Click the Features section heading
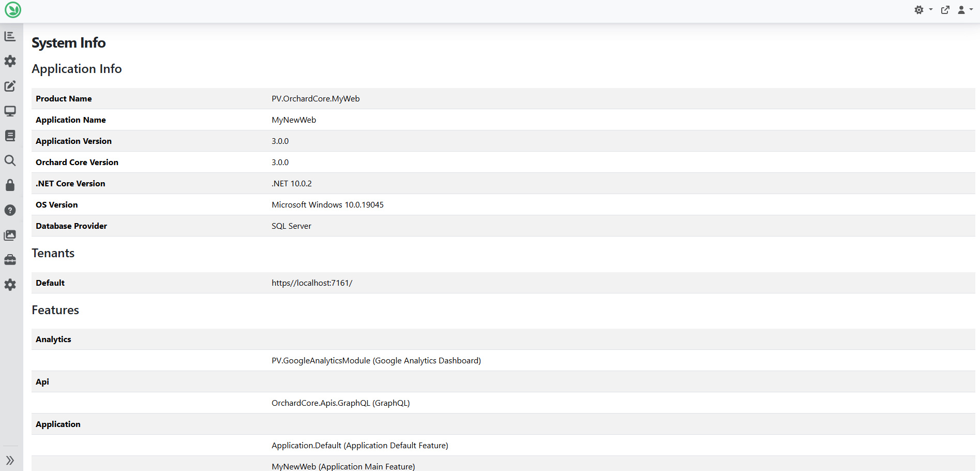980x471 pixels. click(55, 310)
